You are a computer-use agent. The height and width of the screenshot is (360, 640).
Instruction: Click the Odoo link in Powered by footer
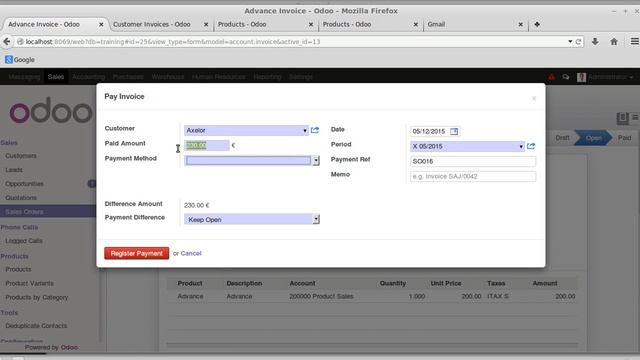69,347
